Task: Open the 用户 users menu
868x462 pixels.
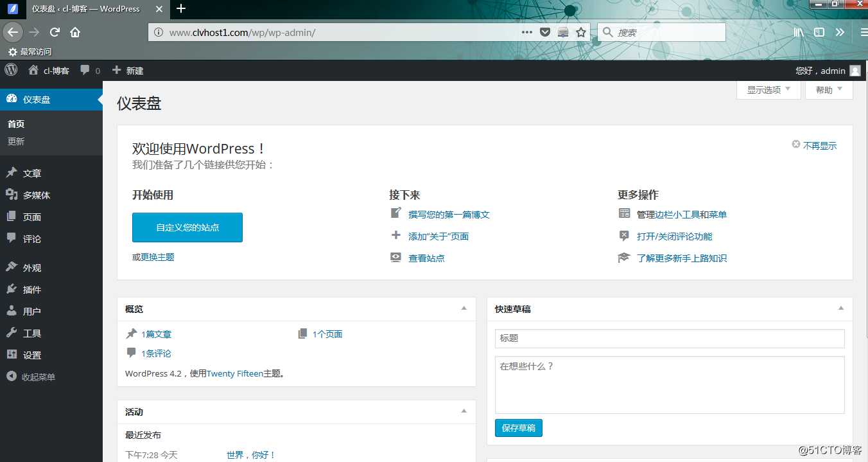Action: [x=51, y=312]
